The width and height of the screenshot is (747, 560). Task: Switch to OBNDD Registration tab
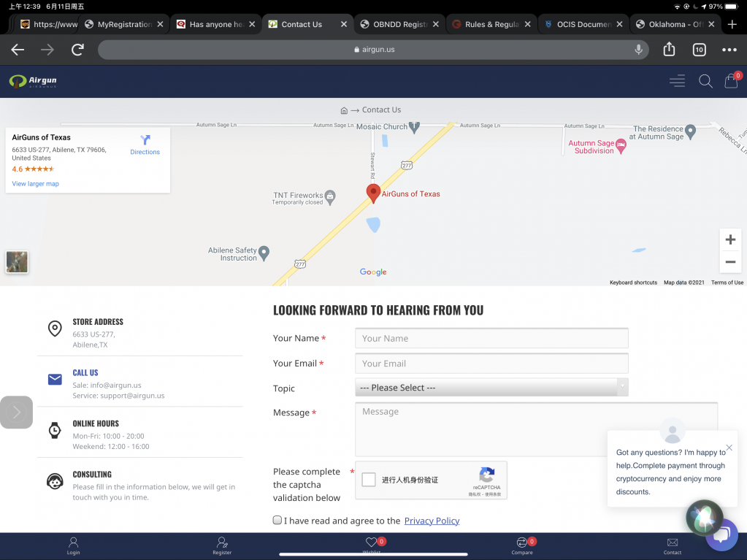tap(399, 24)
